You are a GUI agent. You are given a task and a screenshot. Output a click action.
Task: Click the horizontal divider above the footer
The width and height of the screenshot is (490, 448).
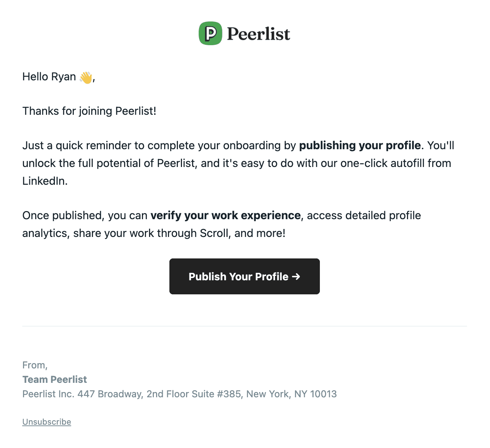pyautogui.click(x=245, y=326)
